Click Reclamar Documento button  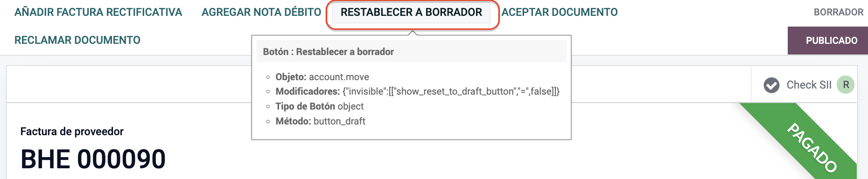77,40
